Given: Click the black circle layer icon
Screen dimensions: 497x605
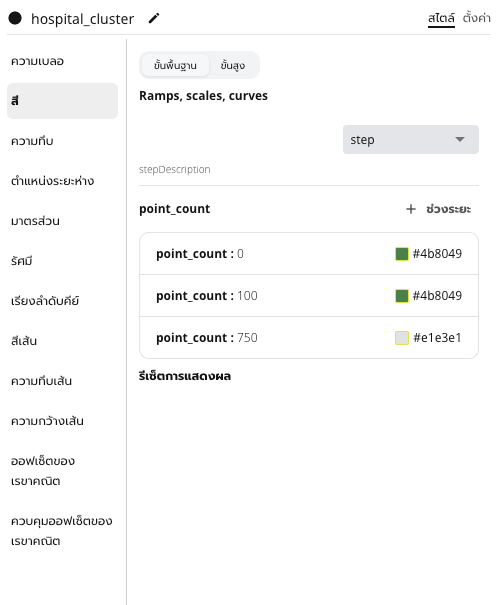Looking at the screenshot, I should [15, 18].
